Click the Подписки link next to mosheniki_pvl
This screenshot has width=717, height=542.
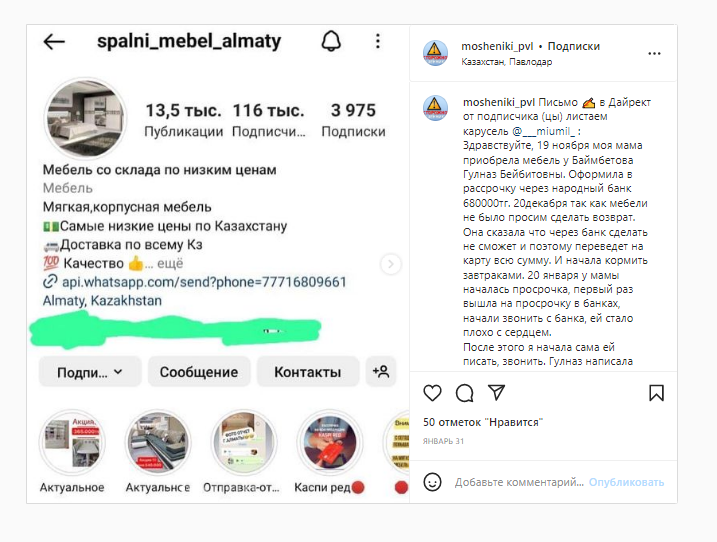coord(573,46)
